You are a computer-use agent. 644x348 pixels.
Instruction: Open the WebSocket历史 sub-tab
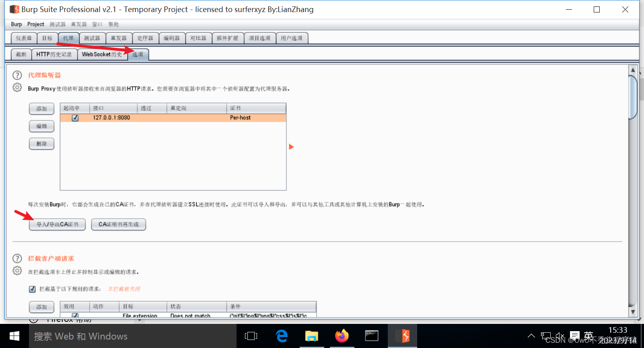pyautogui.click(x=102, y=54)
